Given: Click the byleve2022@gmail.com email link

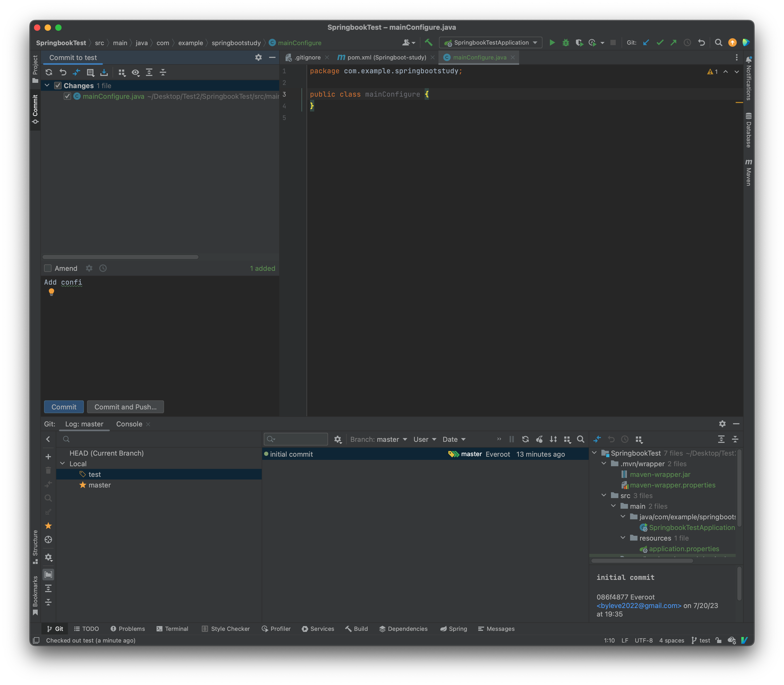Looking at the screenshot, I should point(639,606).
